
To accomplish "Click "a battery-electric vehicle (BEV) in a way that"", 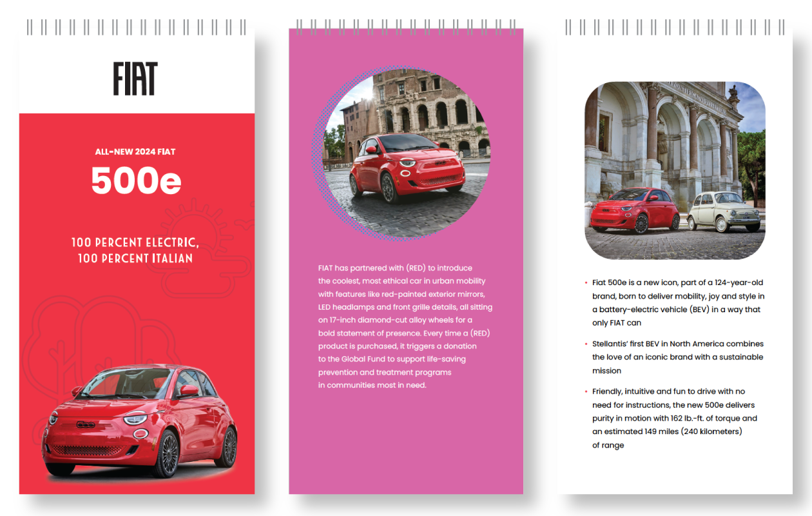I will tap(677, 310).
